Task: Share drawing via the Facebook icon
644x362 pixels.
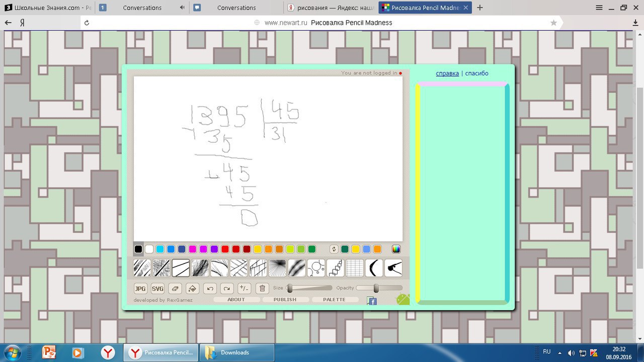Action: [x=372, y=301]
